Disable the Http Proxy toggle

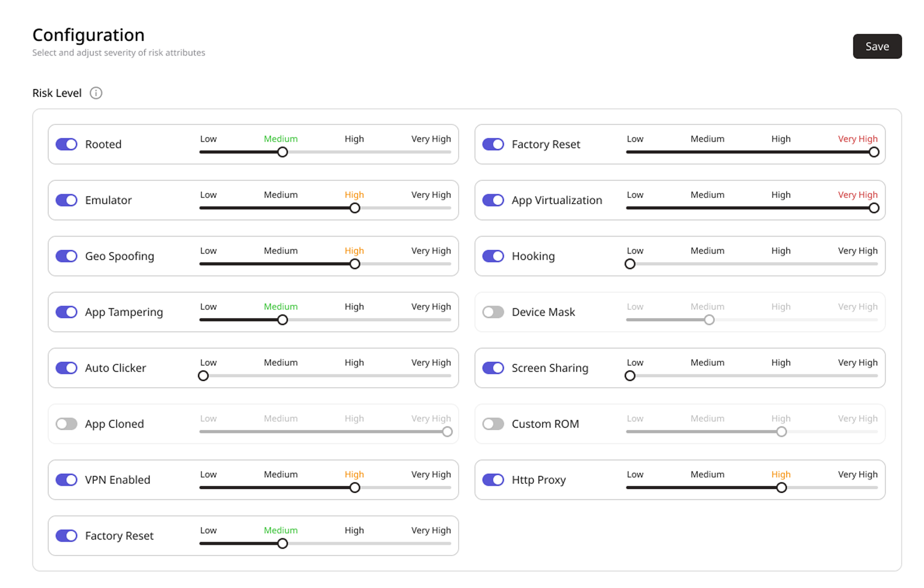(x=493, y=480)
